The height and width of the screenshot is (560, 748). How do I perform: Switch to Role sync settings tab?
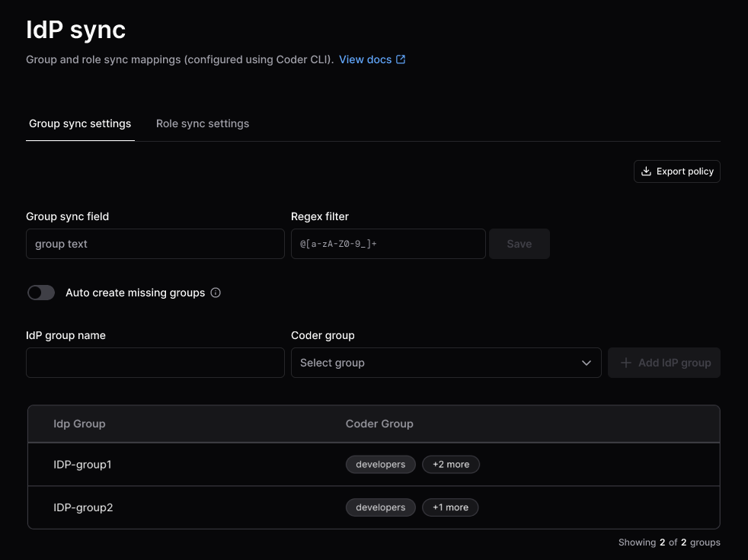(x=203, y=123)
